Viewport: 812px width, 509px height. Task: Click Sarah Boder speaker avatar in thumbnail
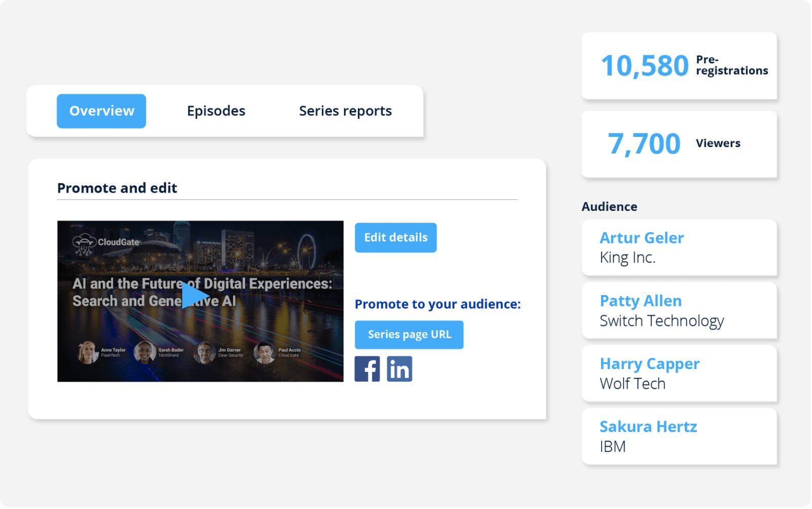coord(145,353)
